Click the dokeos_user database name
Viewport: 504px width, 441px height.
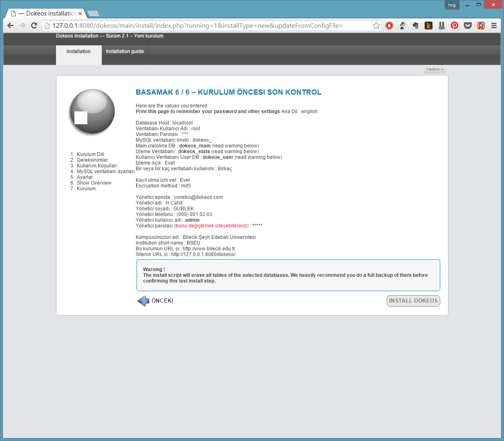point(218,157)
